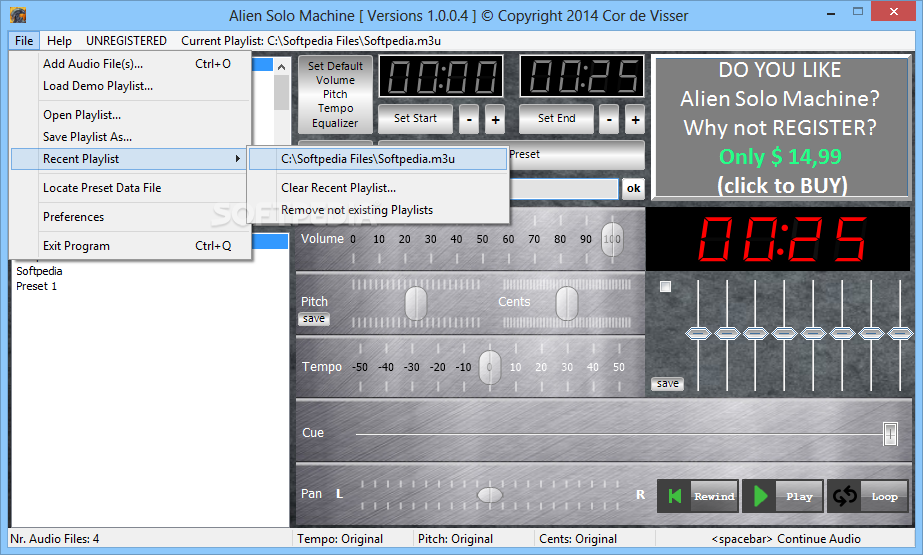
Task: Click Cents: Original status text
Action: 578,539
